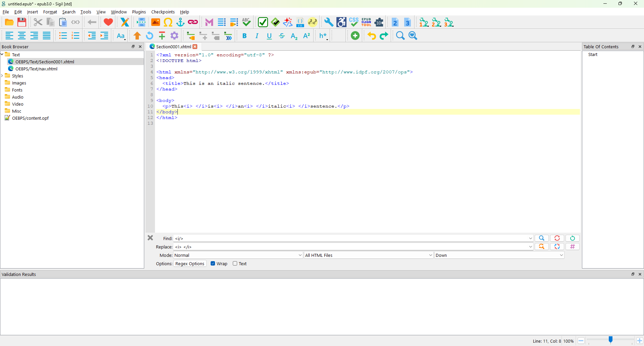Open the search direction Down dropdown

499,255
